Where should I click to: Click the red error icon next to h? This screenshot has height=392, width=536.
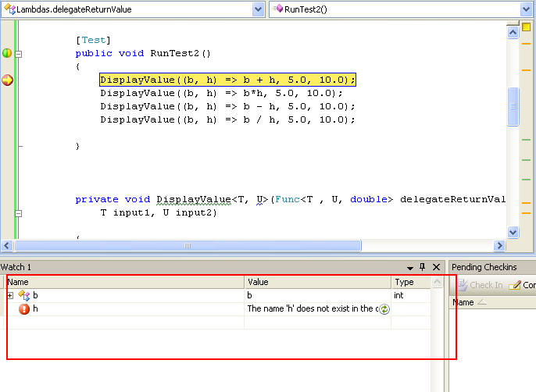(x=24, y=309)
